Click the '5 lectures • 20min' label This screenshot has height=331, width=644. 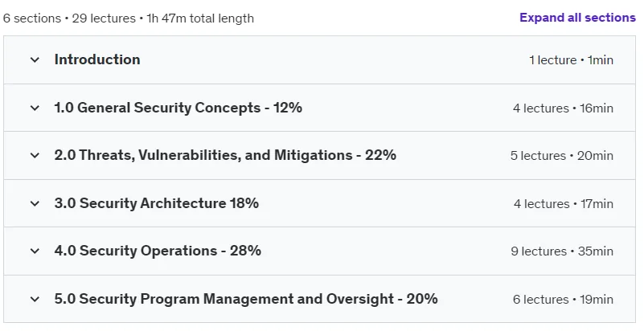562,156
